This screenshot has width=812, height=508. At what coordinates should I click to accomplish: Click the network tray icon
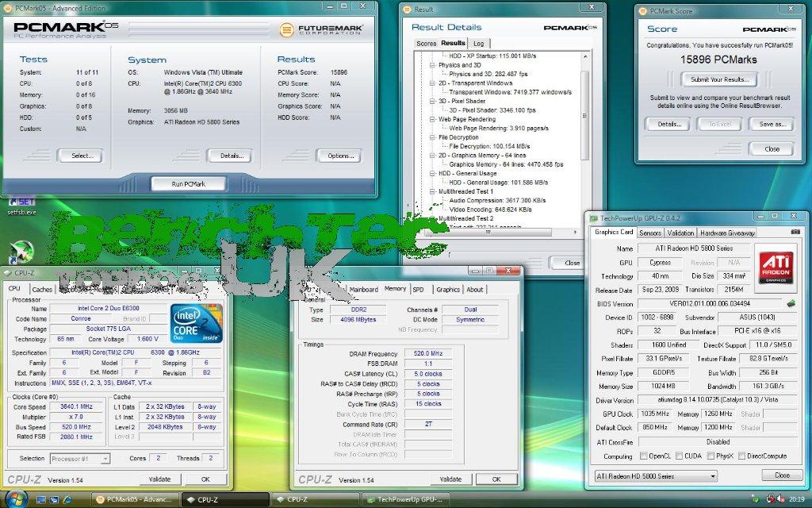tap(771, 499)
